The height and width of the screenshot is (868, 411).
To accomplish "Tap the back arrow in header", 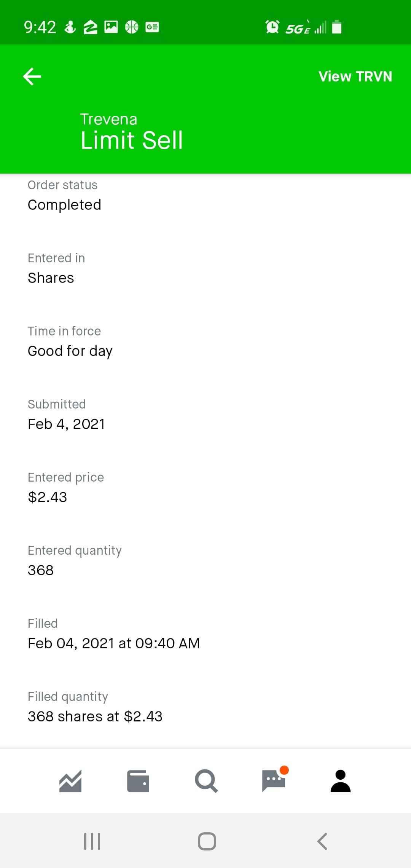I will [x=32, y=77].
